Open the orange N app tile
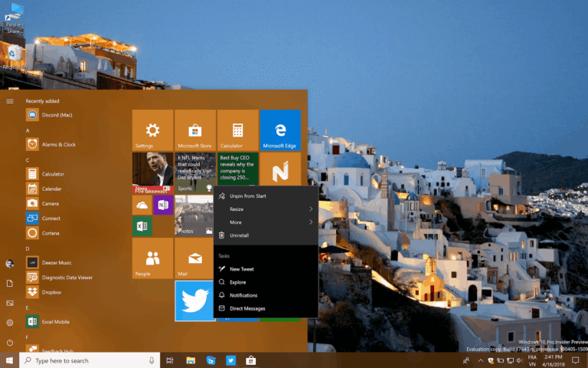Screen dimensions: 588x368 pos(280,169)
